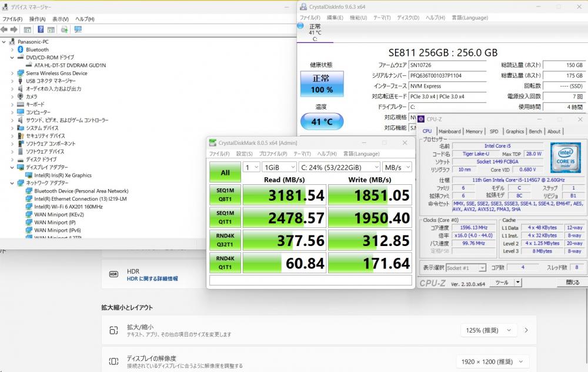
Task: Select Intel(R) Ethernet Connection (13) I219-LM
Action: pyautogui.click(x=80, y=199)
